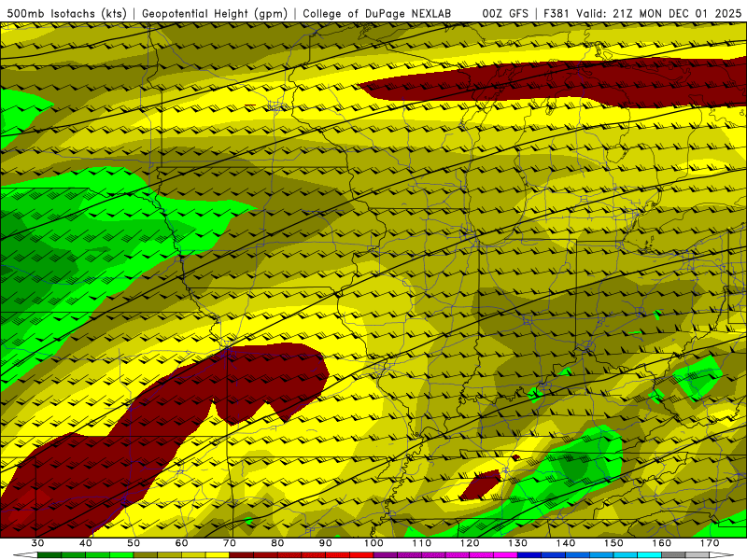Click the 'Geopotential Height (gpm)' title text
This screenshot has width=747, height=560.
[x=215, y=13]
